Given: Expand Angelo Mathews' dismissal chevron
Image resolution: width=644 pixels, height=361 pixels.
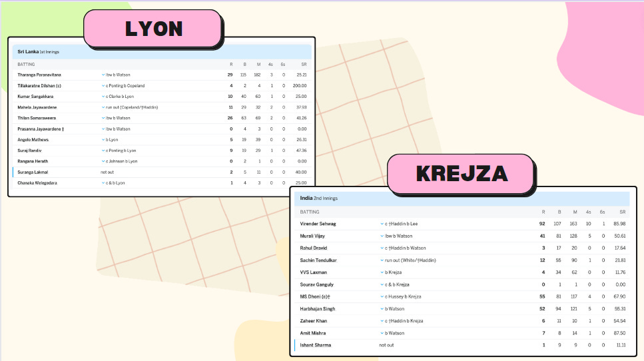Looking at the screenshot, I should click(x=103, y=140).
